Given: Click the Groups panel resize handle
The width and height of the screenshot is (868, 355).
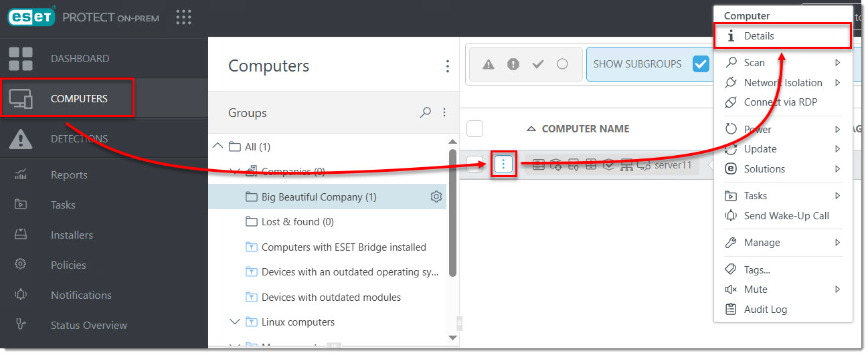Looking at the screenshot, I should 459,324.
